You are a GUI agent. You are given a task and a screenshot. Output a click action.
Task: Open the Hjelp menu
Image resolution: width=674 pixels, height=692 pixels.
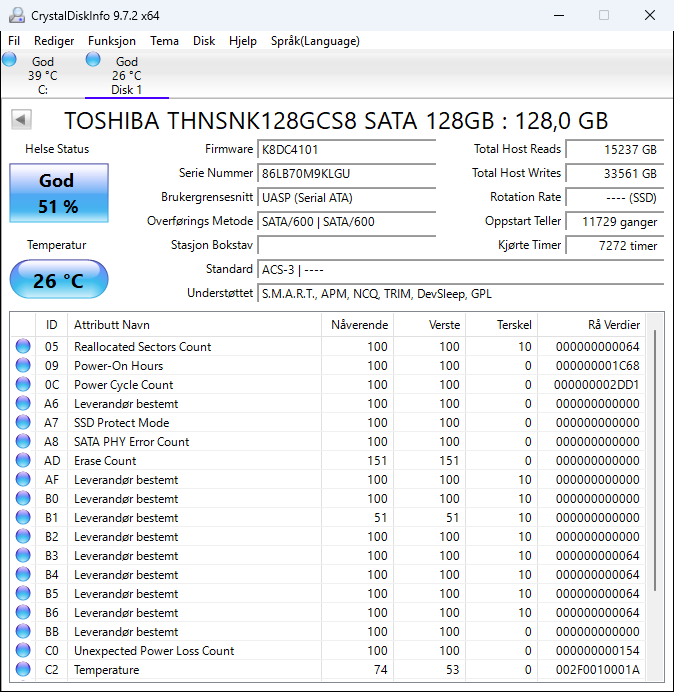(x=243, y=41)
